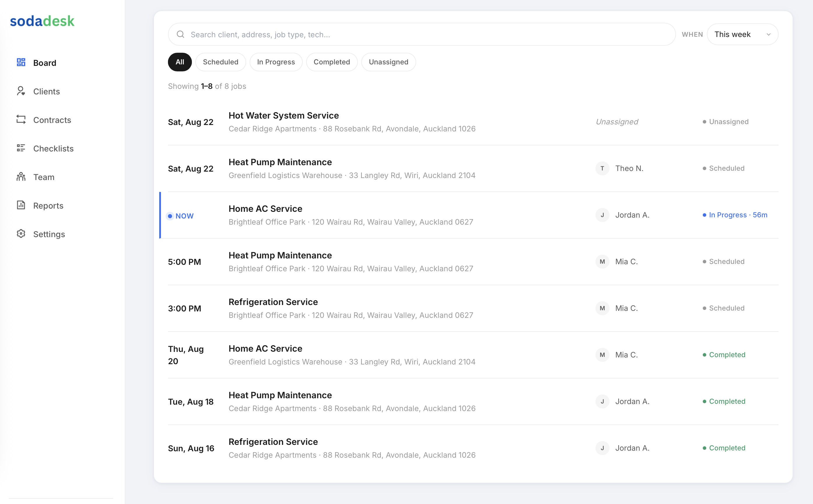Open Reports section
Viewport: 813px width, 504px height.
(48, 206)
